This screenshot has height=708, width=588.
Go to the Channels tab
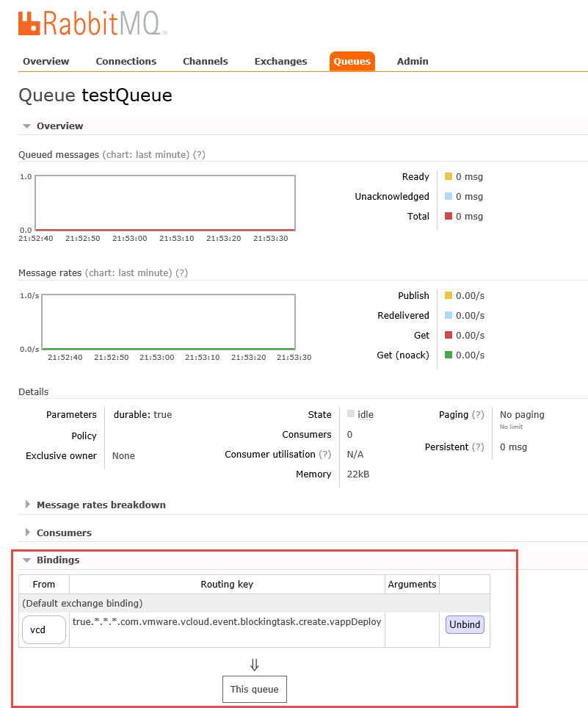[205, 61]
